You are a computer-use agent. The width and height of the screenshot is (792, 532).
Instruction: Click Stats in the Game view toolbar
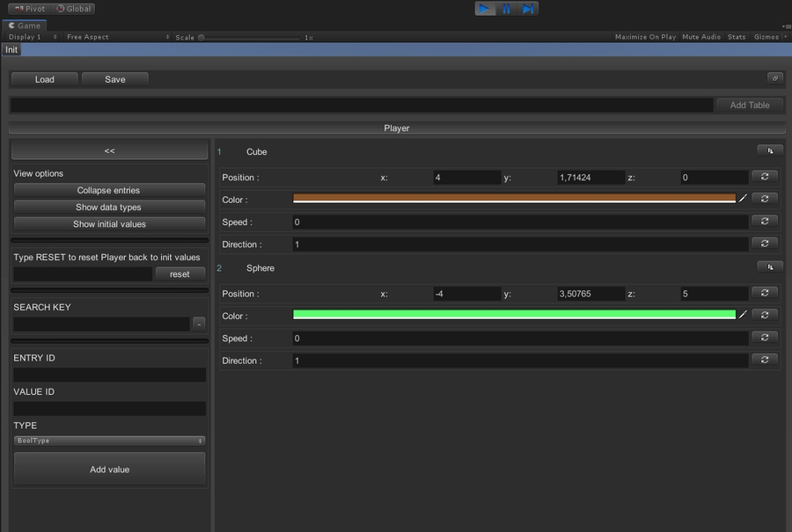pyautogui.click(x=737, y=37)
